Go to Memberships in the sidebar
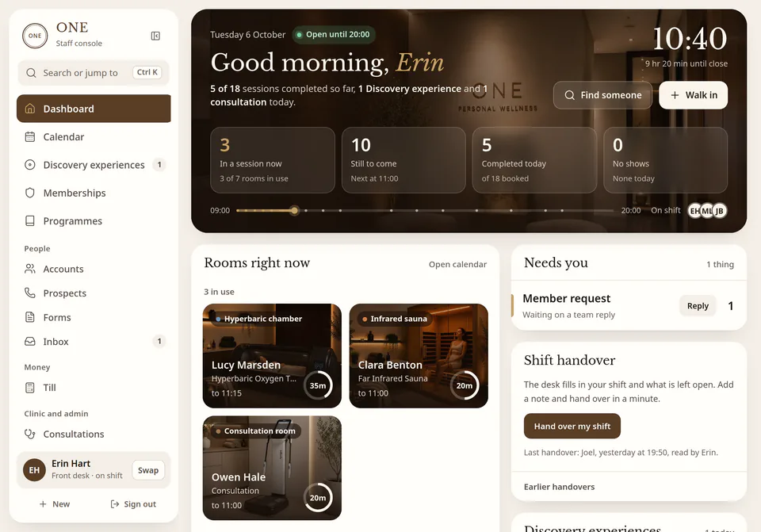 point(94,193)
